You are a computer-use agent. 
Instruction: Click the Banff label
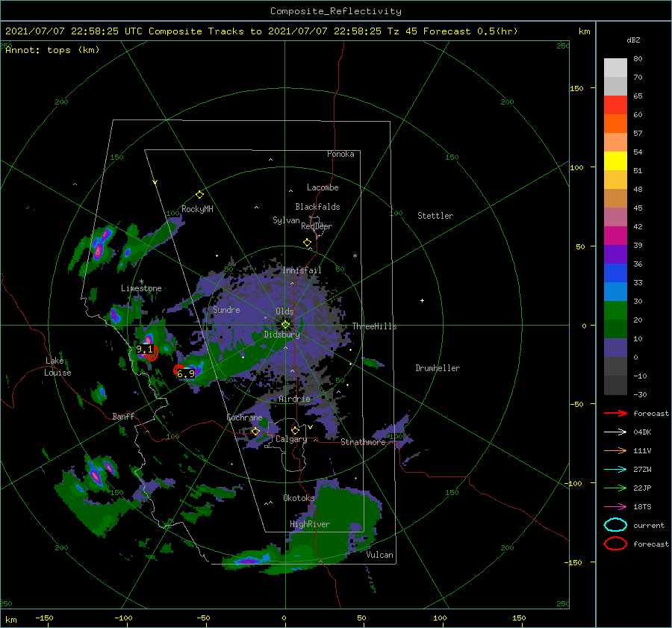click(x=123, y=416)
